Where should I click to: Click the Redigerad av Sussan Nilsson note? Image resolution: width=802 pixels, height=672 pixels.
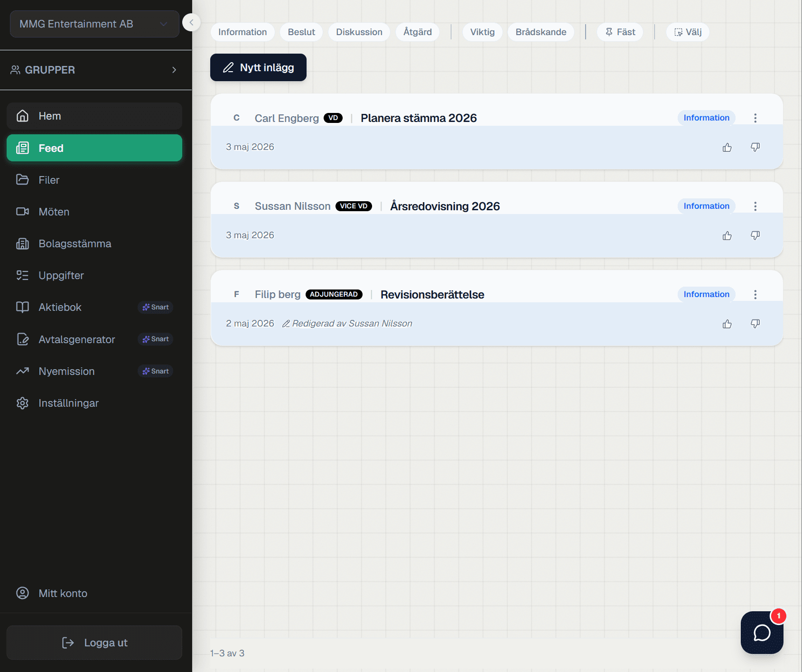(x=347, y=324)
